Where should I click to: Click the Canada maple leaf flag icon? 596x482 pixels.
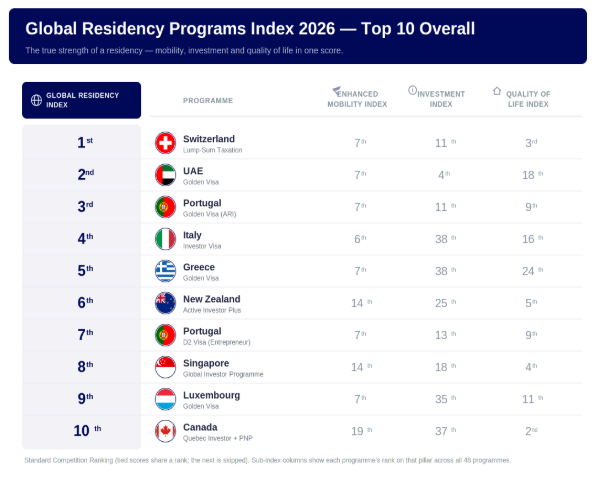tap(165, 431)
